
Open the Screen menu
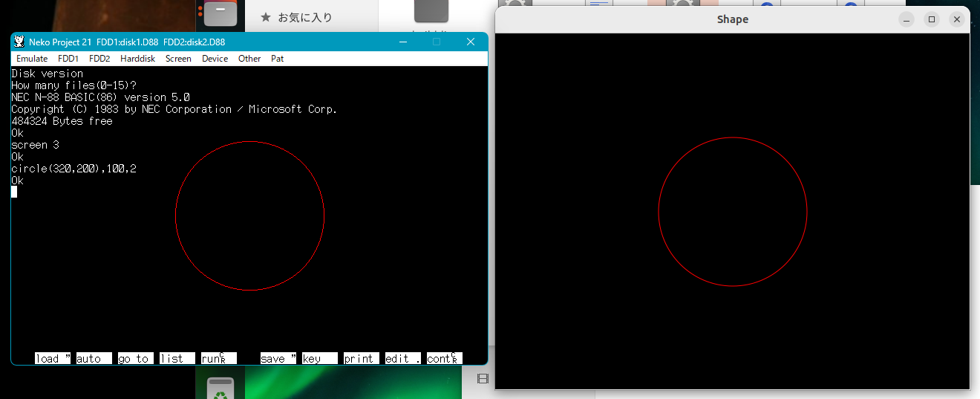(x=178, y=59)
